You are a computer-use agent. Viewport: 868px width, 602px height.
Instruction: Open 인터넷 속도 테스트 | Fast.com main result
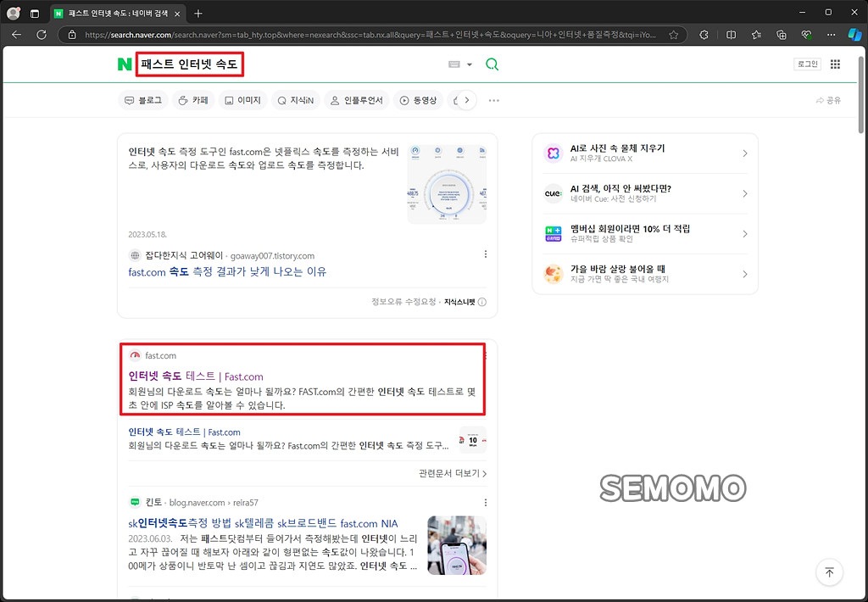click(x=196, y=376)
